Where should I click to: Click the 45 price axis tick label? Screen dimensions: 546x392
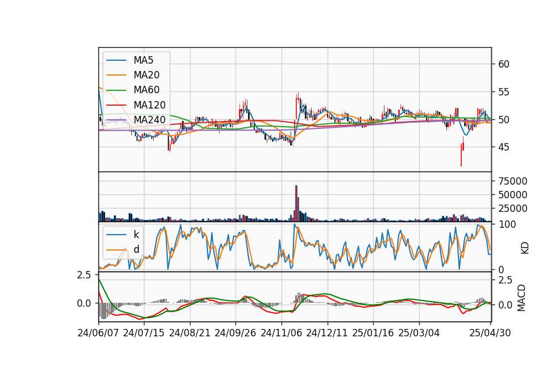click(x=504, y=147)
